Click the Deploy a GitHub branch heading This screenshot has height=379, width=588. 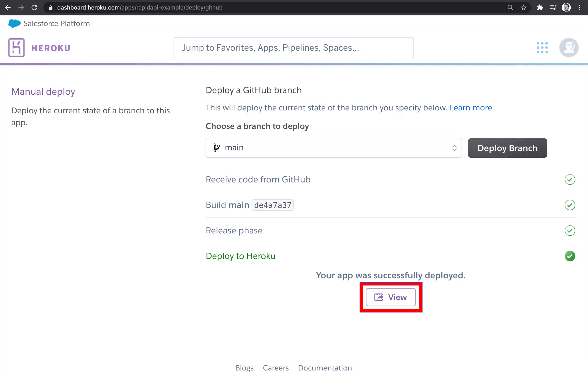pyautogui.click(x=253, y=90)
